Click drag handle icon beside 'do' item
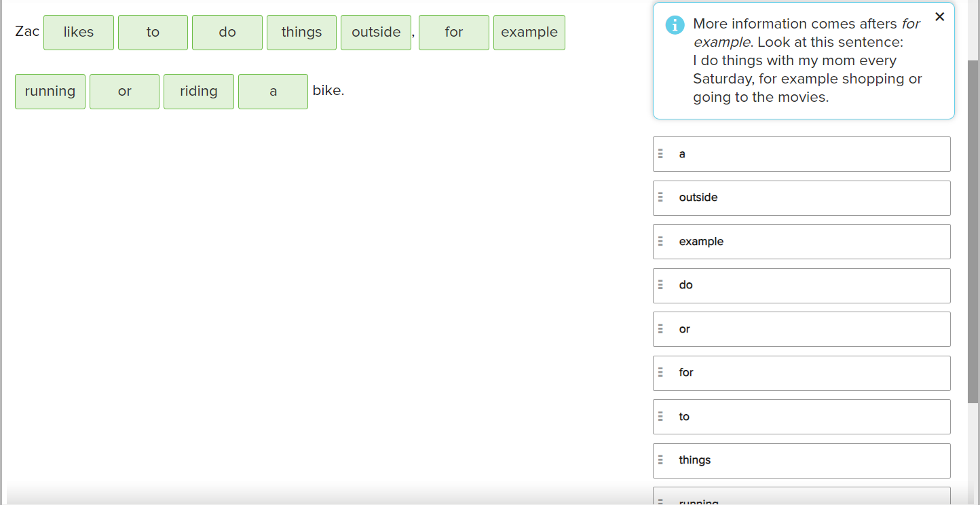Viewport: 980px width, 505px height. (x=660, y=285)
